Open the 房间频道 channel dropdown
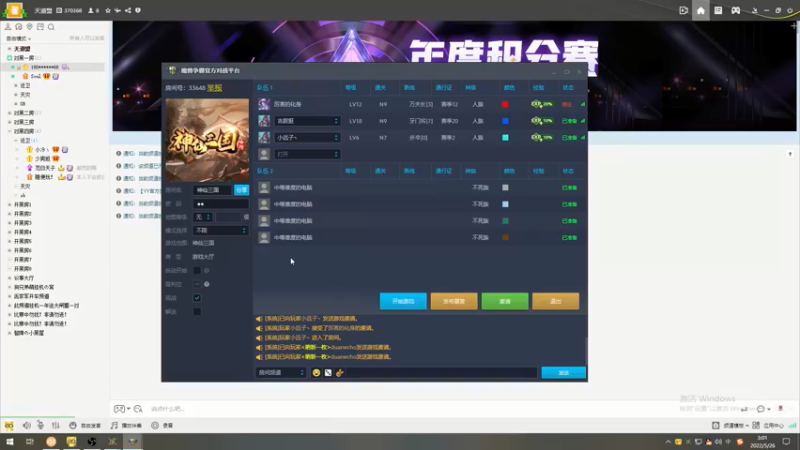This screenshot has width=800, height=450. click(281, 373)
